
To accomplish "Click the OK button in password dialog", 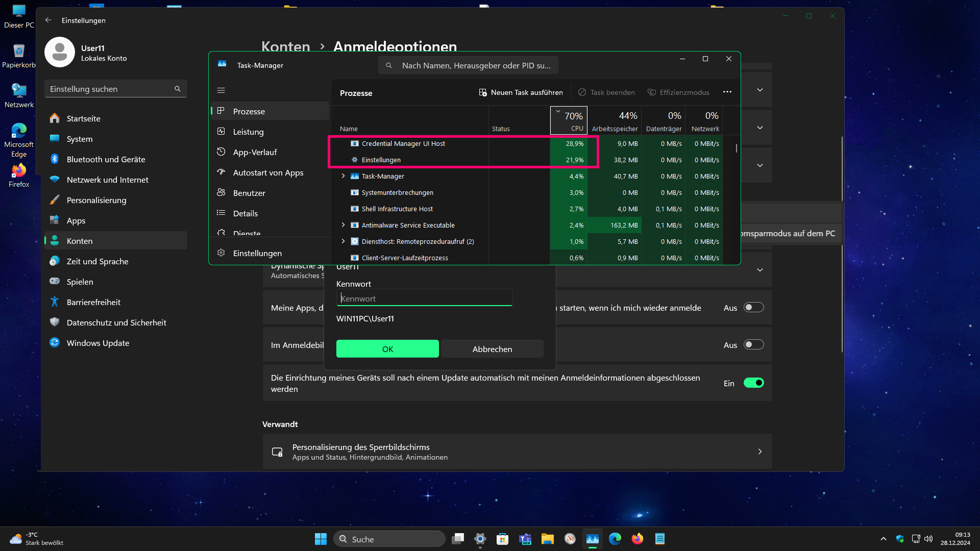I will tap(387, 349).
